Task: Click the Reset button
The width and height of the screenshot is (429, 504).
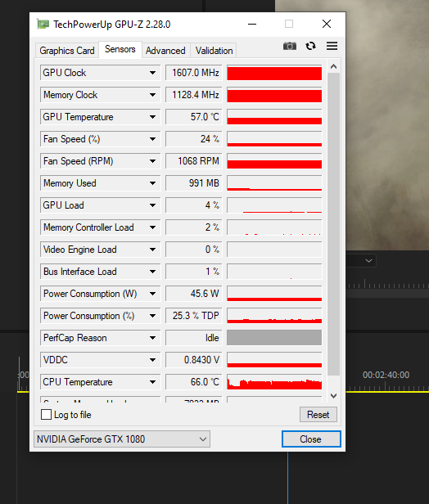Action: [x=318, y=415]
